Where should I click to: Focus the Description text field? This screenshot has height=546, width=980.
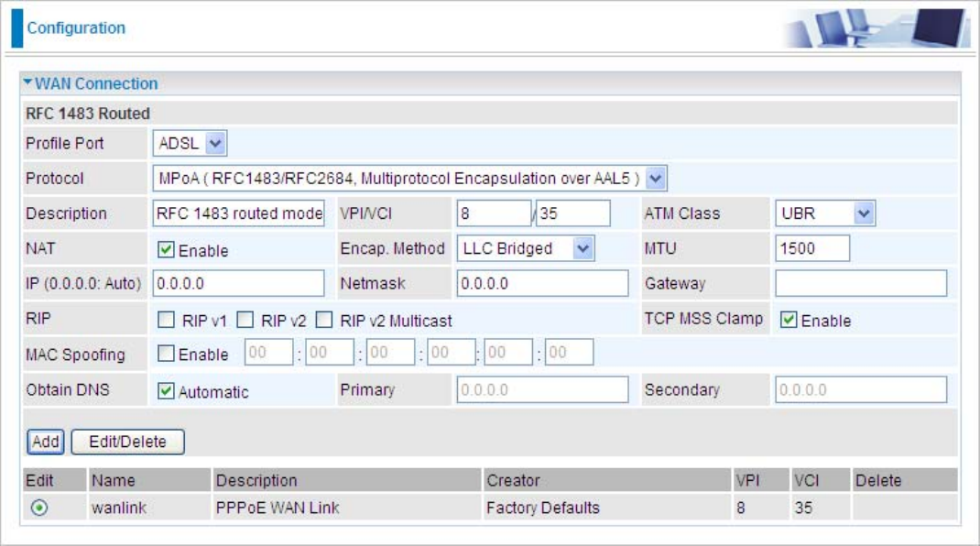click(x=239, y=213)
